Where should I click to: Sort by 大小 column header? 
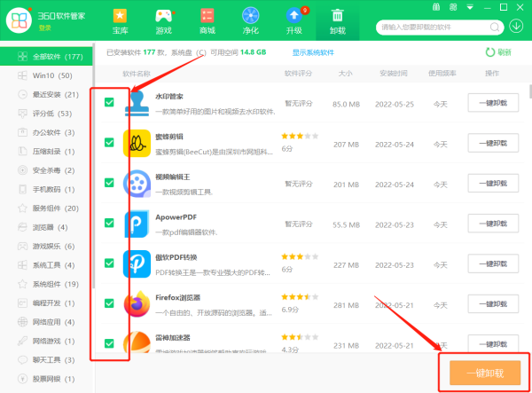tap(346, 74)
